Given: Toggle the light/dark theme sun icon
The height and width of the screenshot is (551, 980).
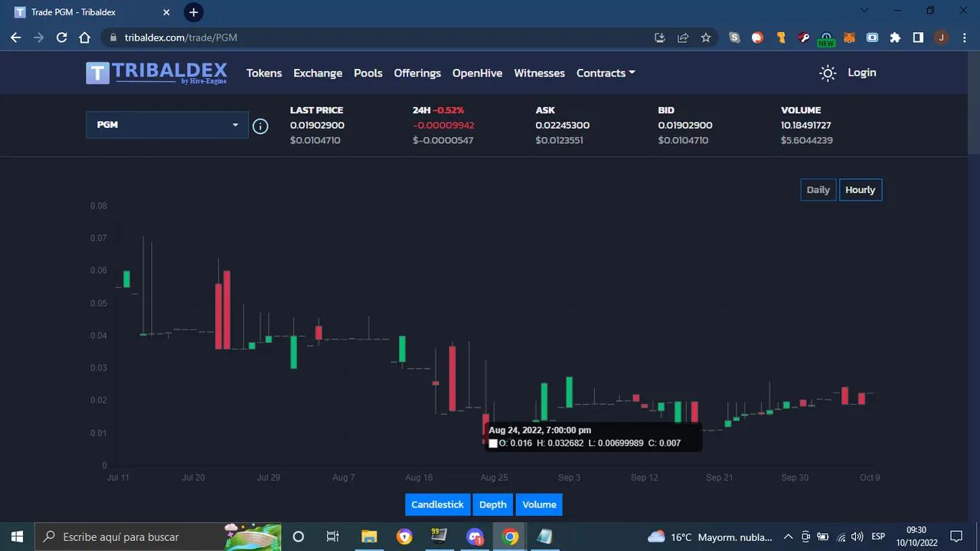Looking at the screenshot, I should (828, 73).
